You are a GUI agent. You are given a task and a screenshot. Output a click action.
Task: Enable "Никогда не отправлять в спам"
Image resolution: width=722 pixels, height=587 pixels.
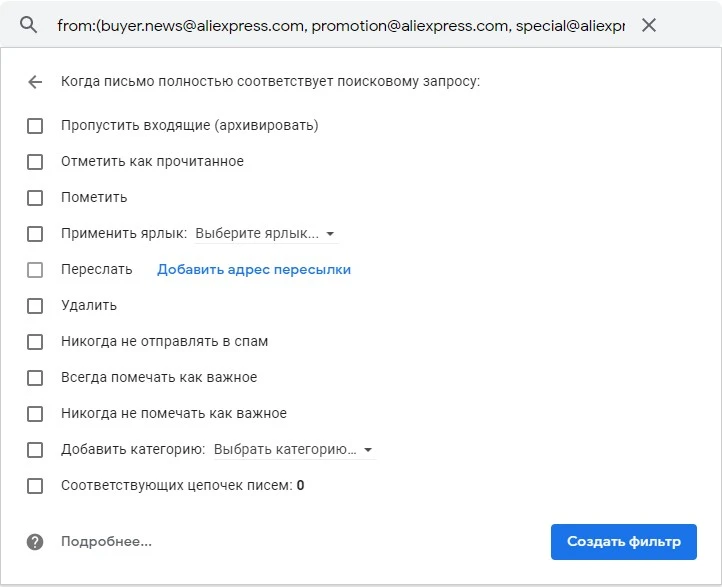[35, 342]
